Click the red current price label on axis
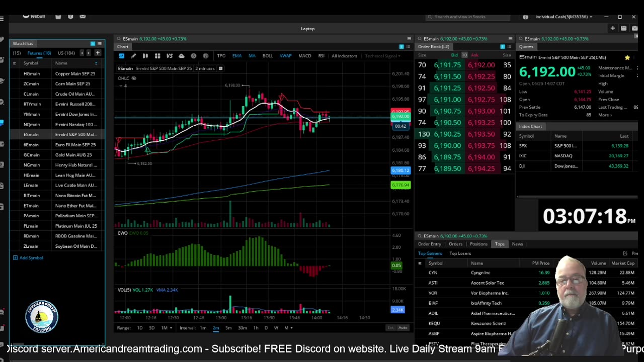Image resolution: width=644 pixels, height=362 pixels. tap(401, 112)
